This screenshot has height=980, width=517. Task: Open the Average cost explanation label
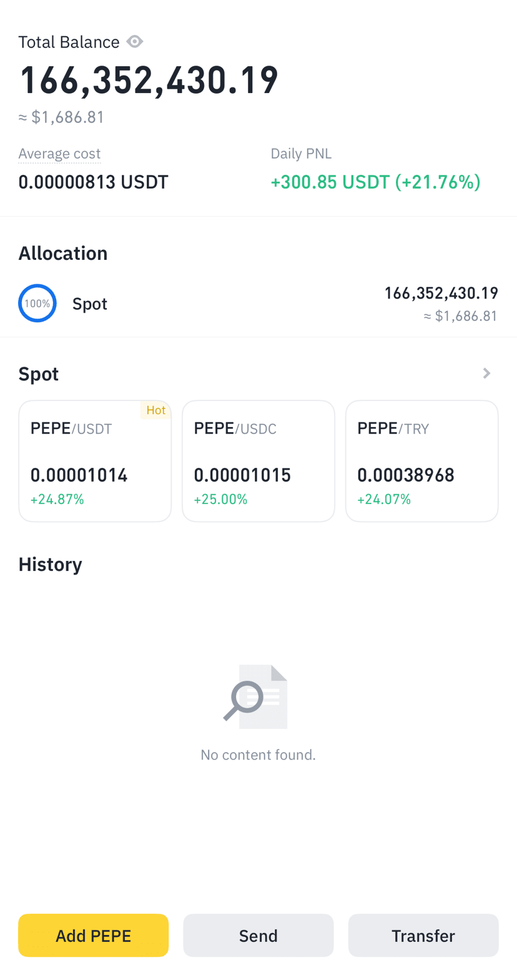59,154
